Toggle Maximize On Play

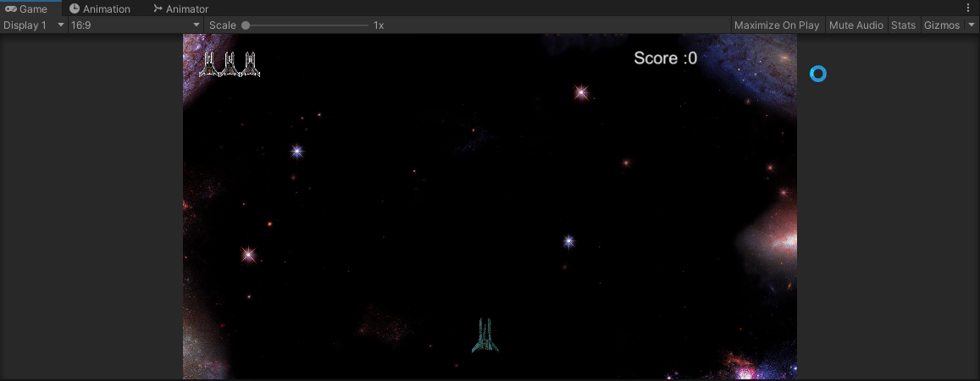[x=776, y=25]
